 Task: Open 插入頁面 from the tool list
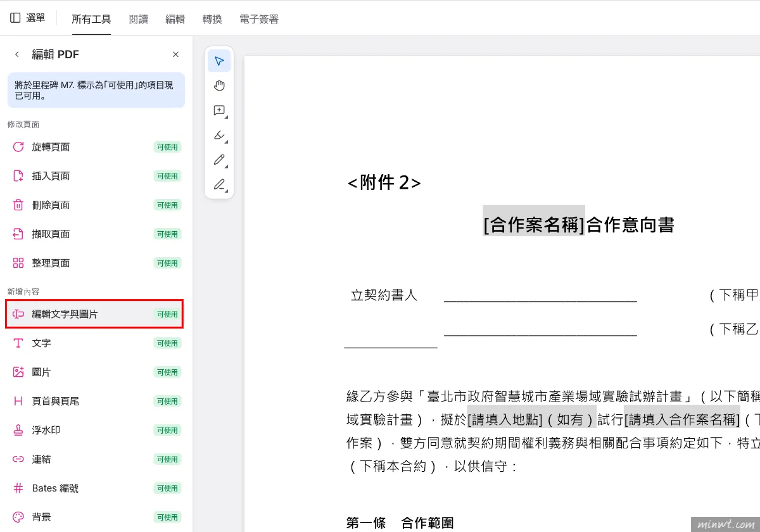[96, 176]
